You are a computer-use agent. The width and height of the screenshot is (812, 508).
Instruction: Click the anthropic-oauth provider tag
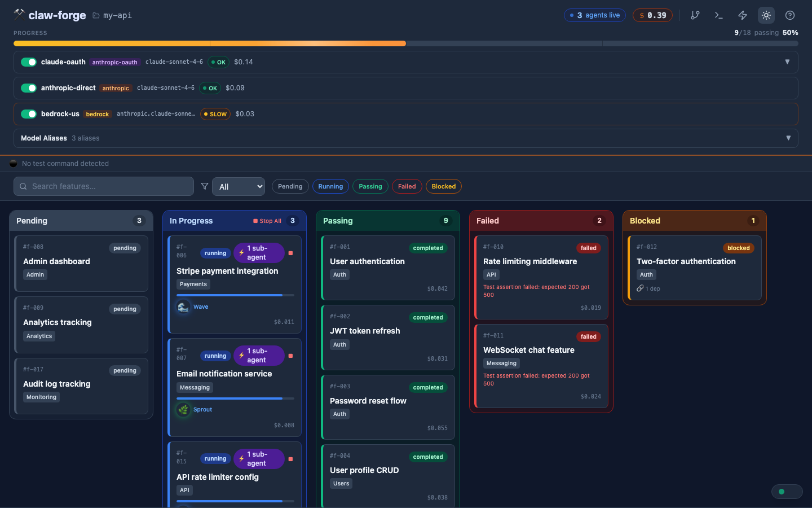click(115, 62)
